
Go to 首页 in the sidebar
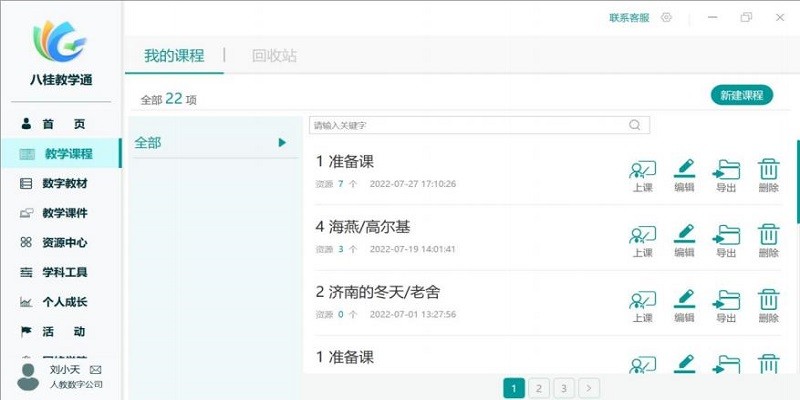pos(61,124)
